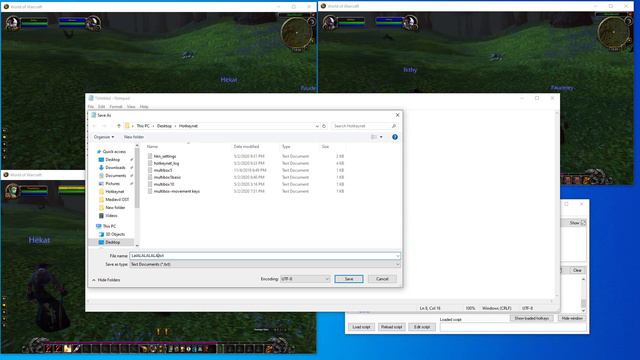Sort by the Date modified column header
The image size is (640, 360).
point(246,147)
